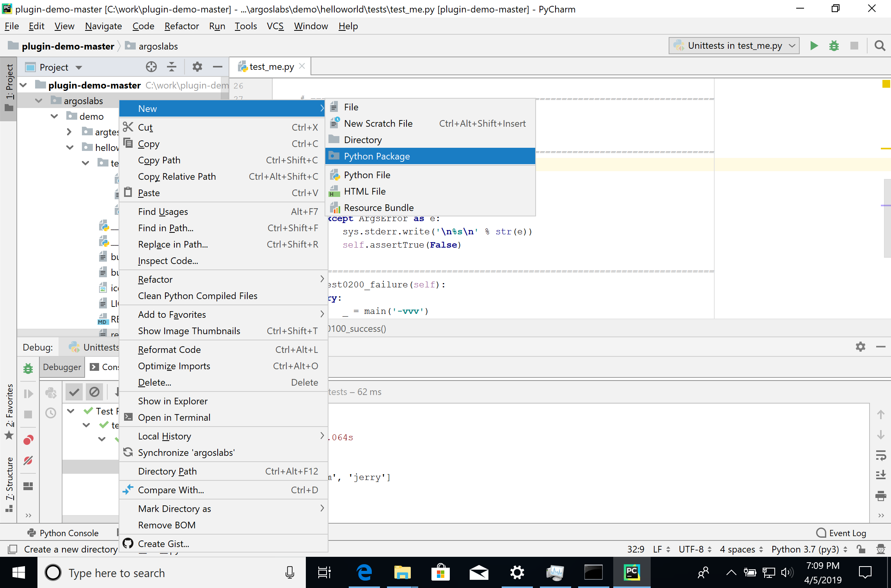Viewport: 891px width, 588px height.
Task: Open PyCharm icon in Windows taskbar
Action: click(x=632, y=572)
